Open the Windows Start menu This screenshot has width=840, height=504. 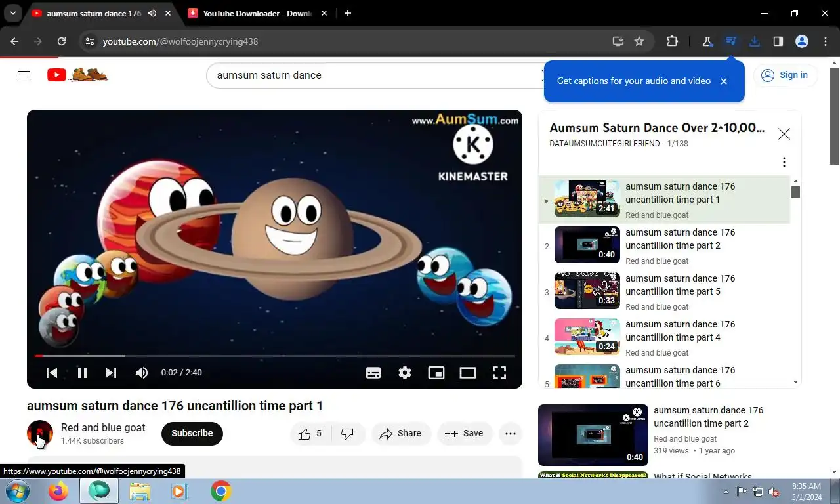coord(16,491)
